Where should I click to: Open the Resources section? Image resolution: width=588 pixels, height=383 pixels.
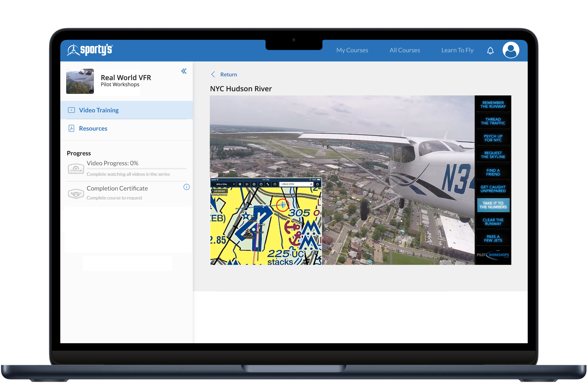[93, 128]
